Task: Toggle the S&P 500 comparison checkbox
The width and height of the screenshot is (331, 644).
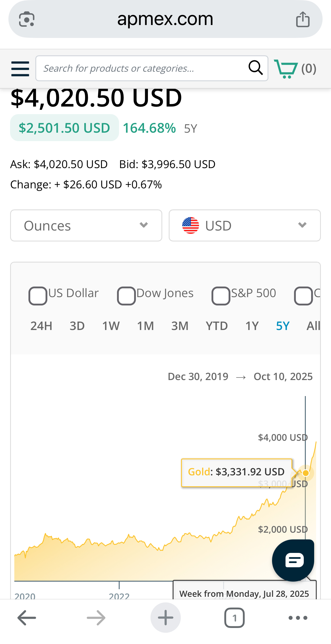Action: tap(221, 296)
